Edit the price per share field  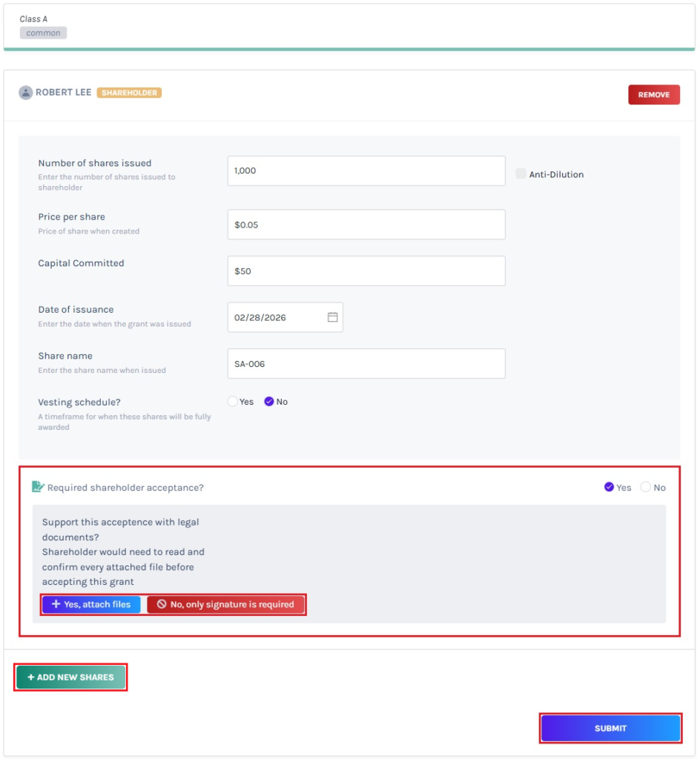[366, 224]
